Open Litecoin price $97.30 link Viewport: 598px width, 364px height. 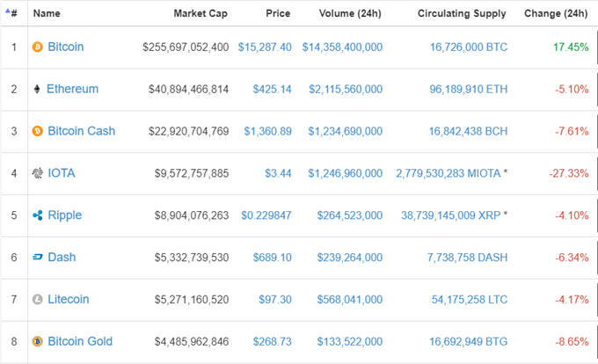point(275,300)
